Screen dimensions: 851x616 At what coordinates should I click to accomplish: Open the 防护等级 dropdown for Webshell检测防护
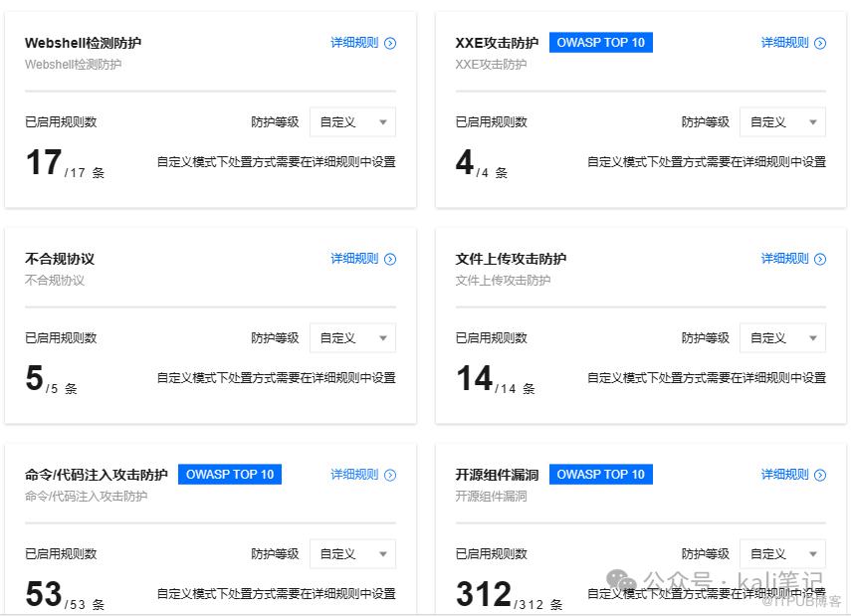coord(352,122)
